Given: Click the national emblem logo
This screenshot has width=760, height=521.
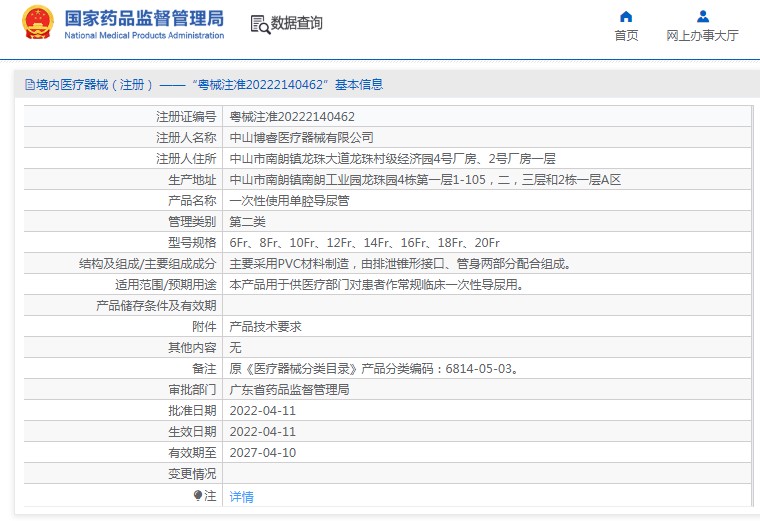Looking at the screenshot, I should point(38,24).
